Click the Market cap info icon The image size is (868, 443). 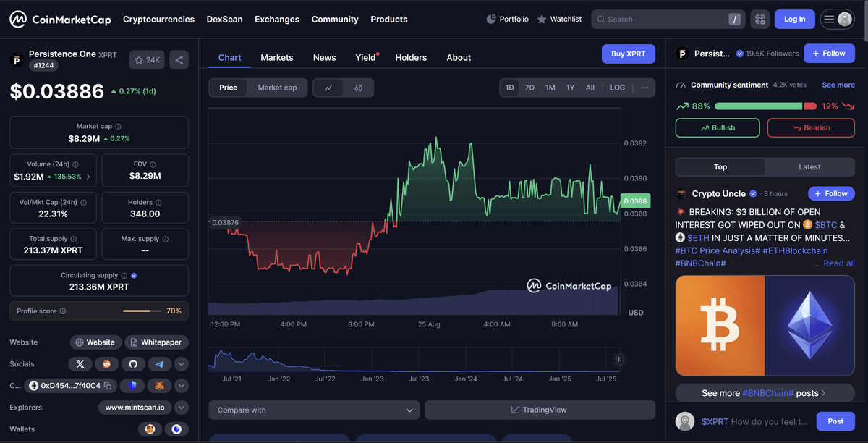click(118, 127)
